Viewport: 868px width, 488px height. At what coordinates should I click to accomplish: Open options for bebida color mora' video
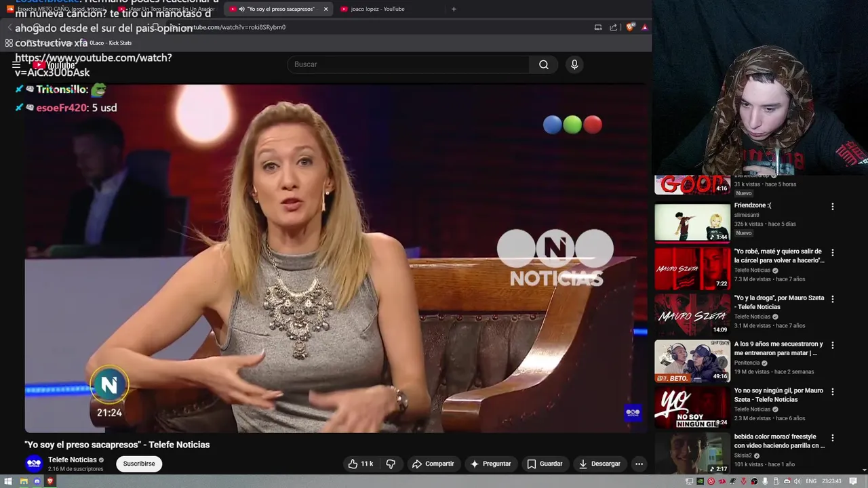pyautogui.click(x=832, y=438)
